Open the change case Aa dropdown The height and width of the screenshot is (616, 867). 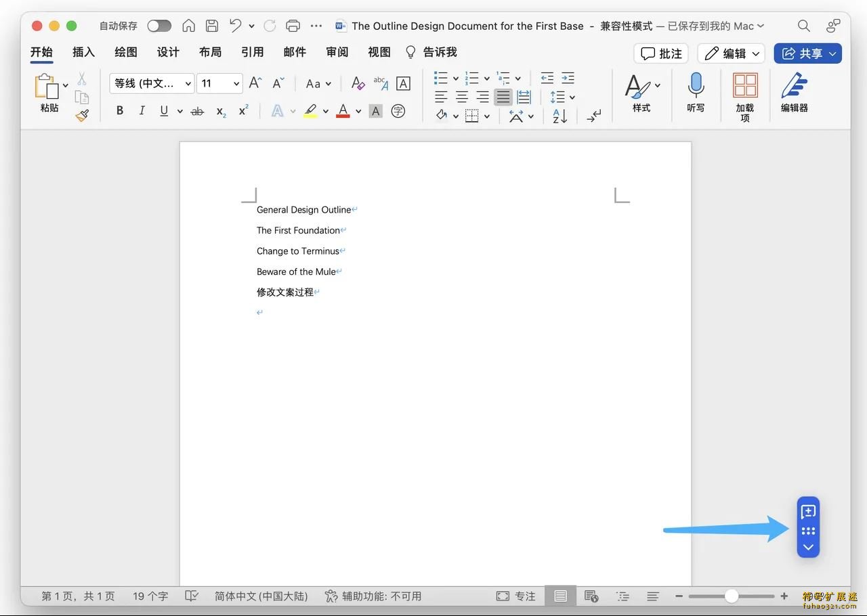[318, 83]
